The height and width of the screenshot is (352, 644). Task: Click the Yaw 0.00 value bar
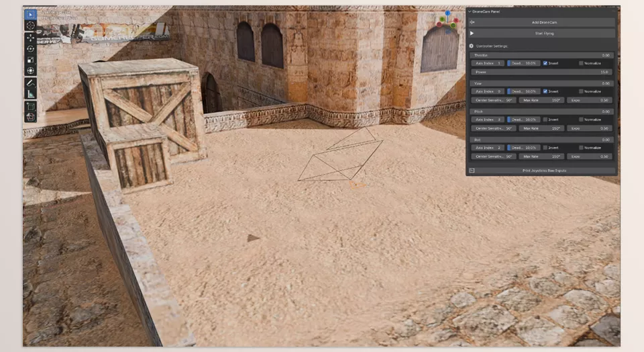tap(542, 83)
